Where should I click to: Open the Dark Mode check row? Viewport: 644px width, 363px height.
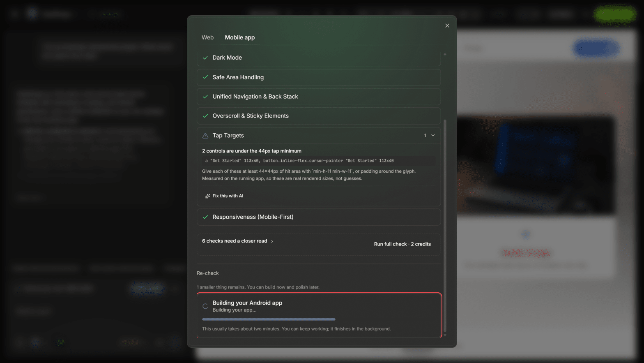point(319,58)
